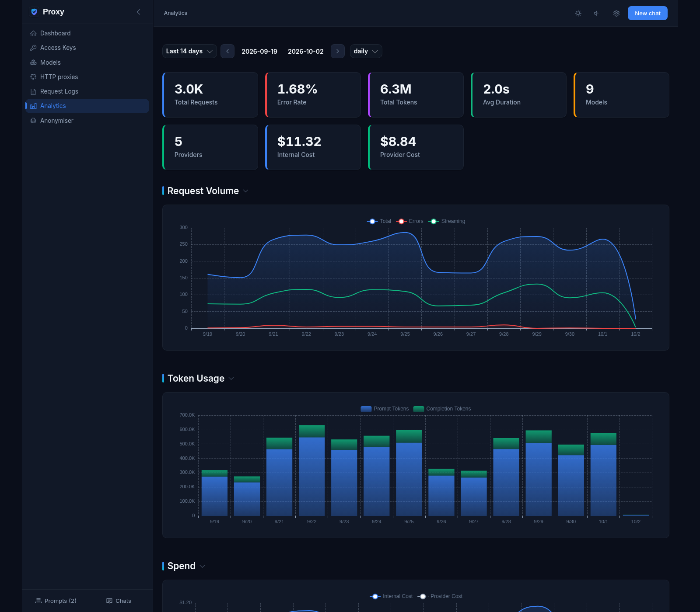Click the Provider Cost card
Viewport: 700px width, 612px height.
pos(416,147)
